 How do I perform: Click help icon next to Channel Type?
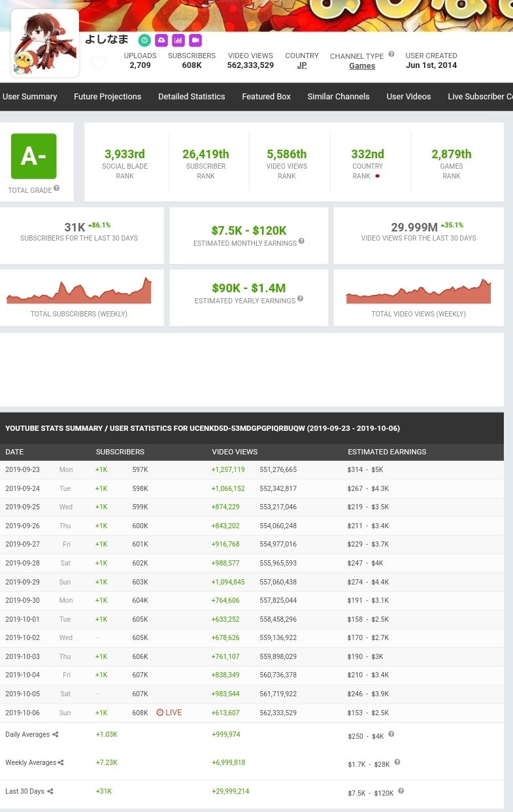pos(391,54)
